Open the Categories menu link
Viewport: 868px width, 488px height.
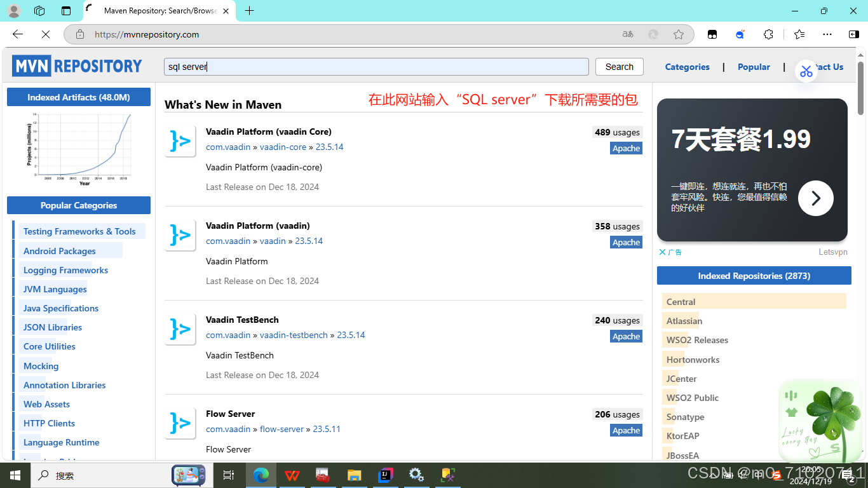pyautogui.click(x=687, y=67)
